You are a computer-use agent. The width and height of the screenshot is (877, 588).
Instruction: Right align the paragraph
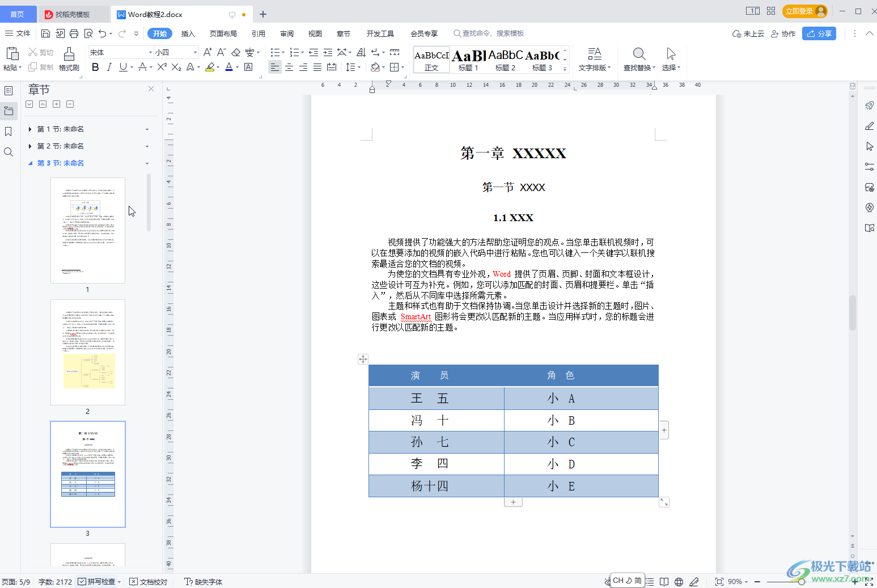coord(303,67)
